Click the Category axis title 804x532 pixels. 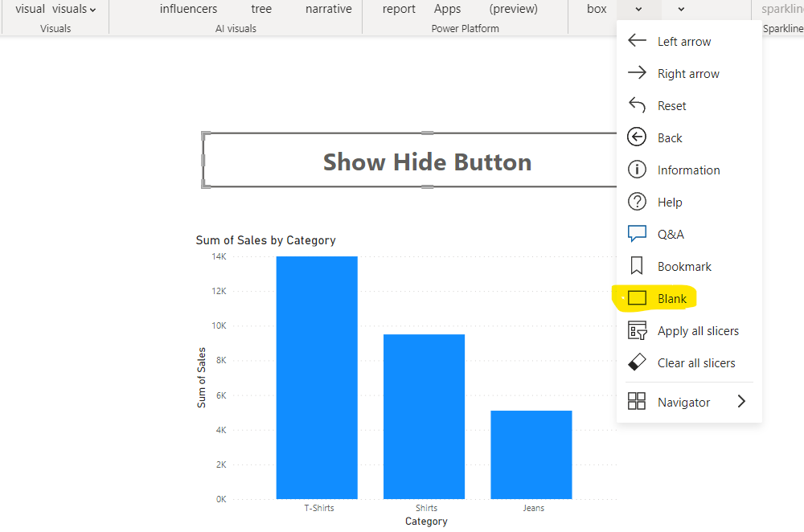pyautogui.click(x=426, y=522)
